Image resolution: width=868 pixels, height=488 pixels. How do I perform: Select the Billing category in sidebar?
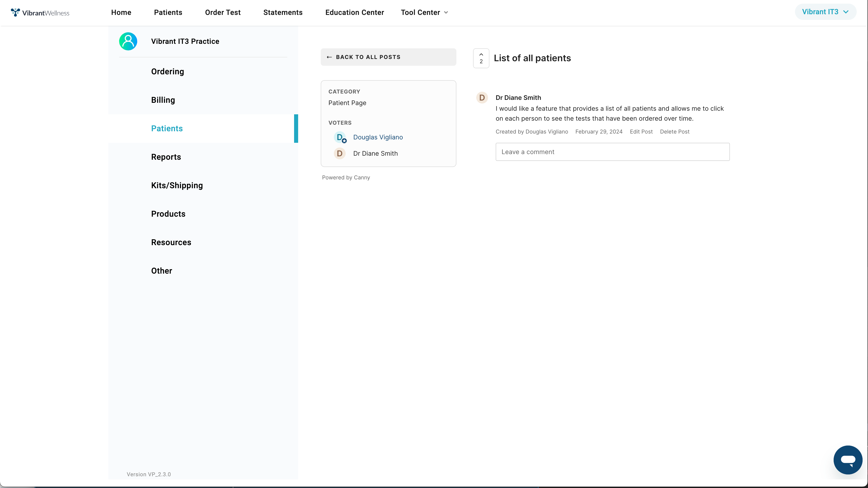[x=163, y=100]
